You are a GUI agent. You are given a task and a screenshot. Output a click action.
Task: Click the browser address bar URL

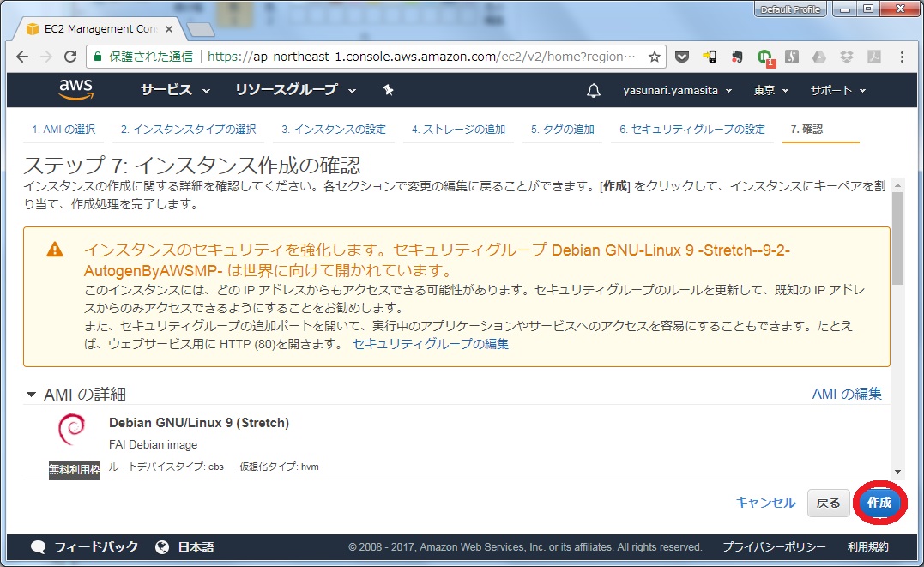tap(421, 57)
